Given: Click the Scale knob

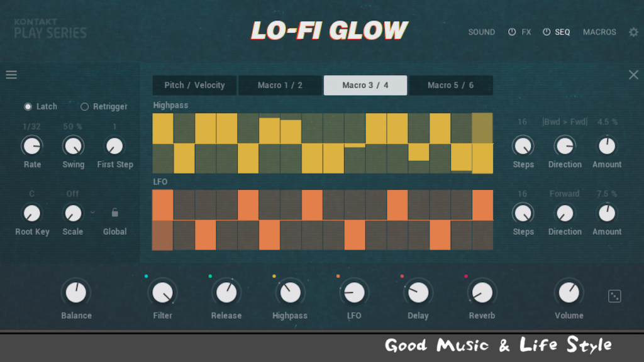Looking at the screenshot, I should (73, 213).
